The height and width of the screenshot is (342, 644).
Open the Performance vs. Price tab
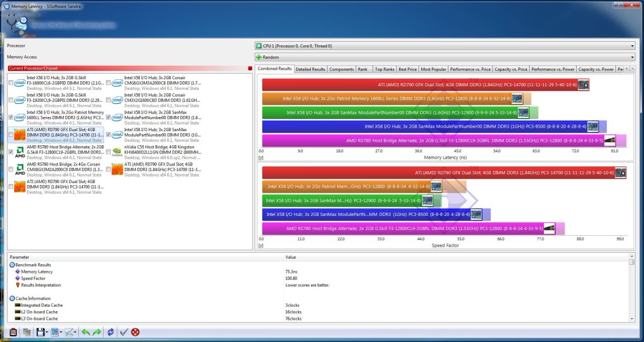tap(470, 69)
